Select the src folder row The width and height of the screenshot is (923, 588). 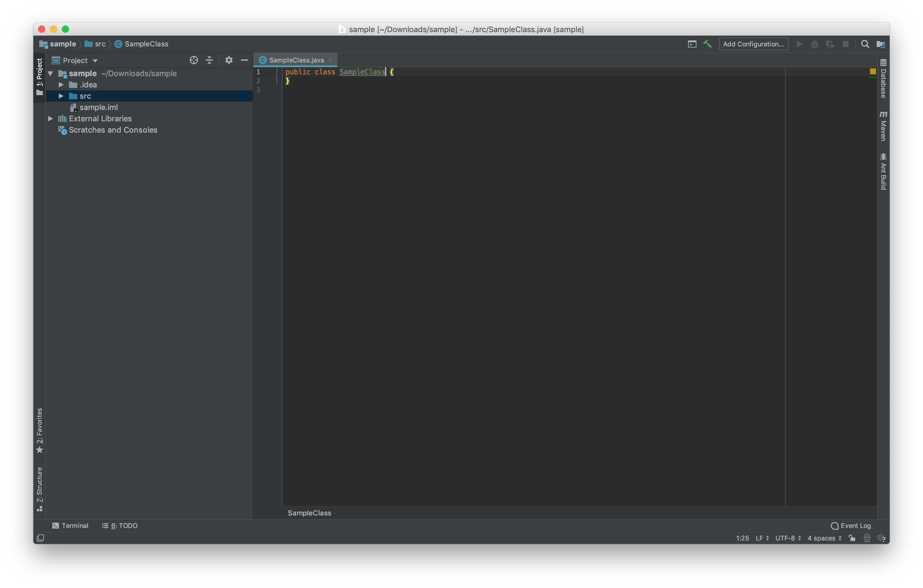149,96
